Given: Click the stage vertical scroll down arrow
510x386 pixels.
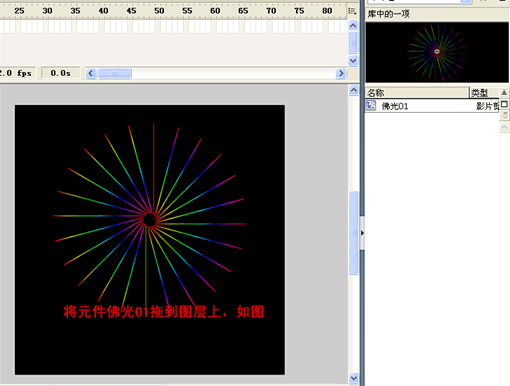Looking at the screenshot, I should click(354, 378).
